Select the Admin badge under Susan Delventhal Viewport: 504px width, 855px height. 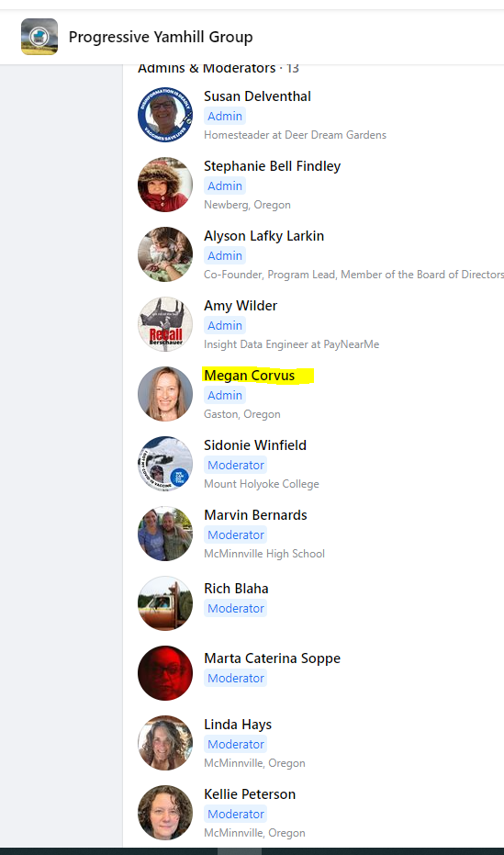[225, 116]
